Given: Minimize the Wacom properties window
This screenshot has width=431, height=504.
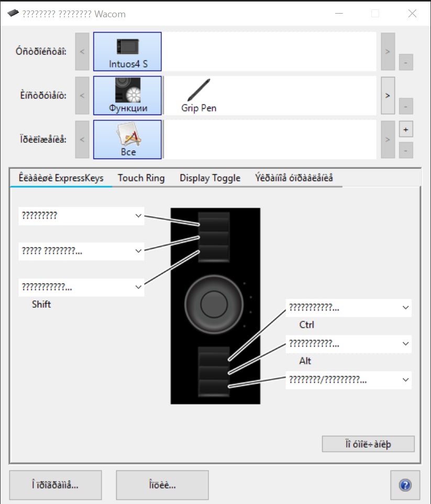Looking at the screenshot, I should [339, 14].
